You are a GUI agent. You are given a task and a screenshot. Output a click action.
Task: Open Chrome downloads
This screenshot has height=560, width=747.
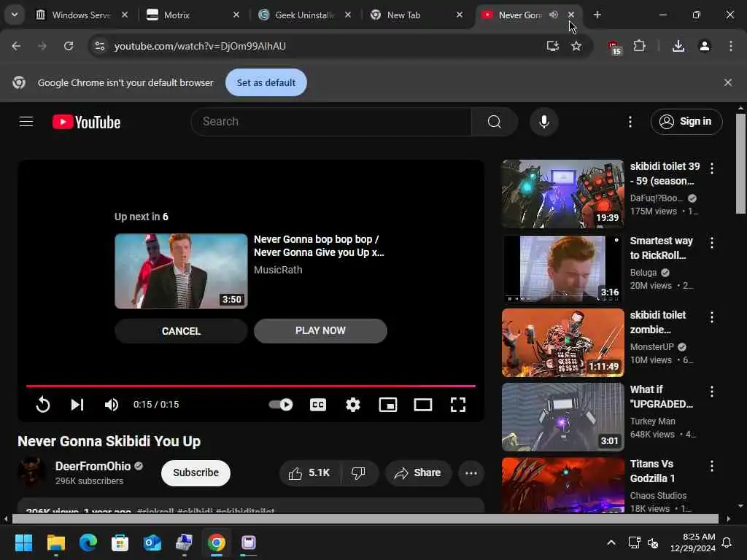[678, 46]
